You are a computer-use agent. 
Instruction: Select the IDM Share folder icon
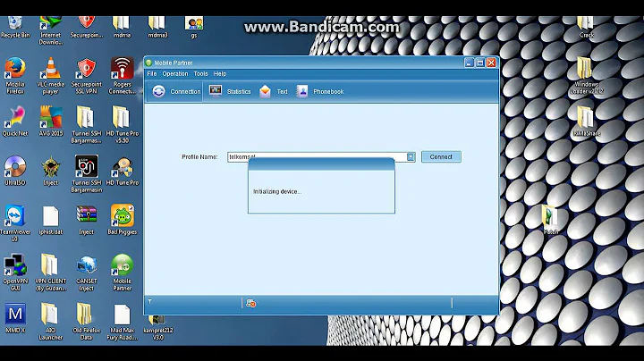click(x=586, y=122)
